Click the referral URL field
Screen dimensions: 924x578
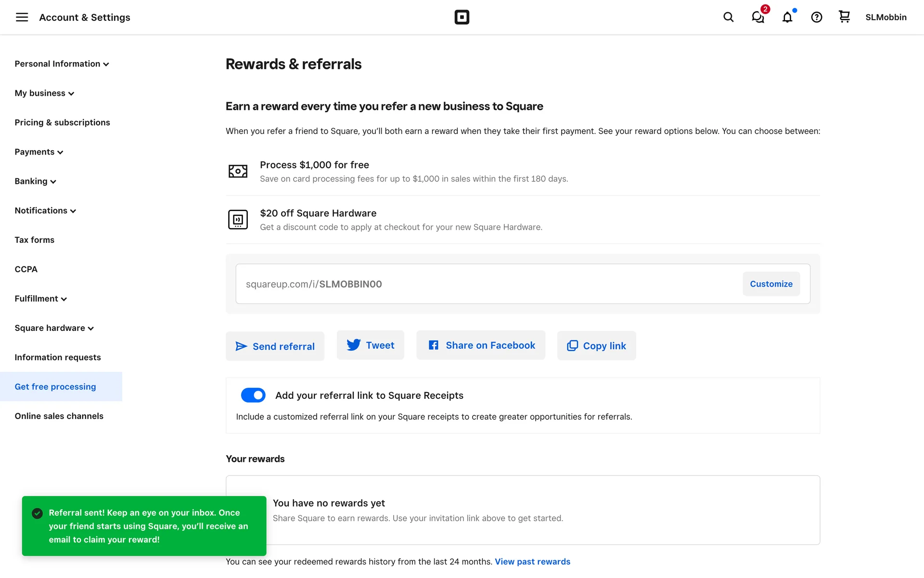point(481,284)
